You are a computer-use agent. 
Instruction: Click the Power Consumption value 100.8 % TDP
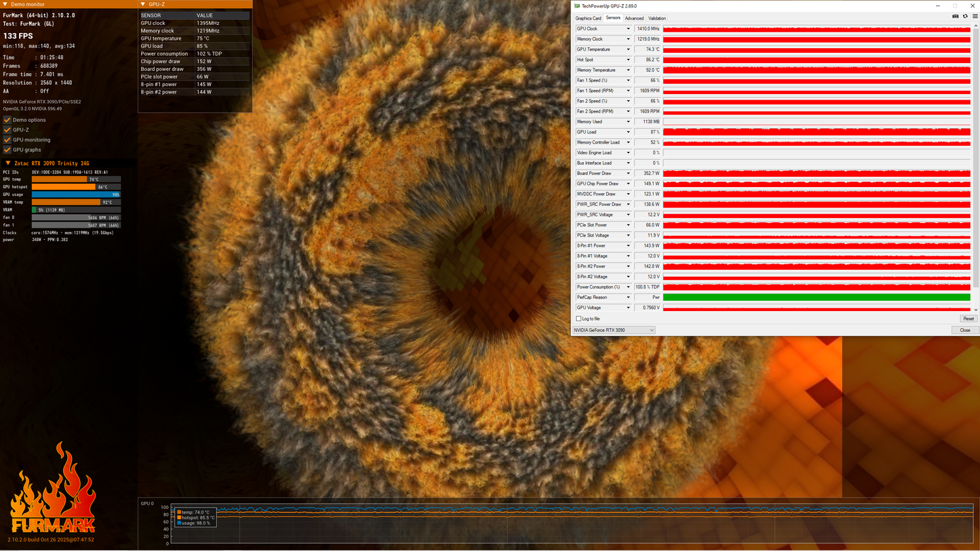click(647, 287)
